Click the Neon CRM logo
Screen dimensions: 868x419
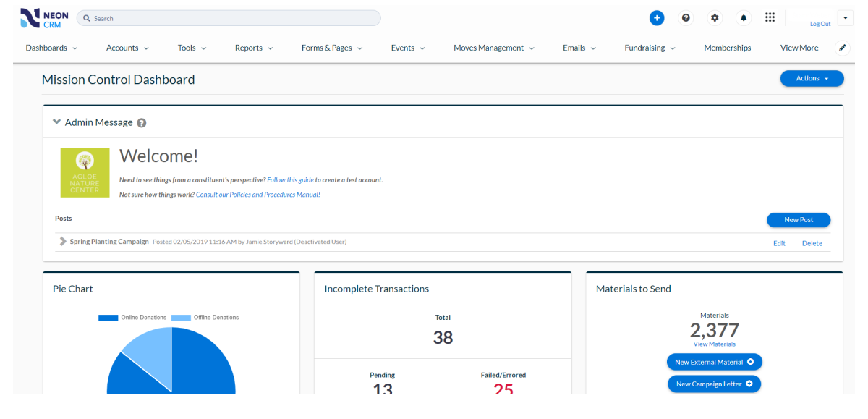point(45,18)
